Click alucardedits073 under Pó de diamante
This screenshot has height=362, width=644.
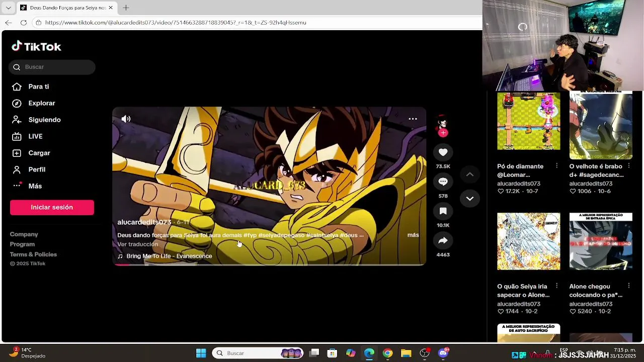click(x=519, y=184)
